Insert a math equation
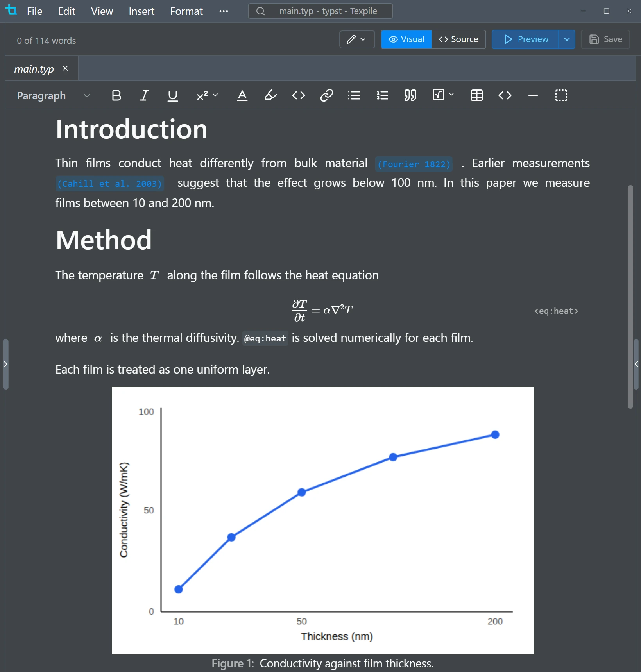Screen dimensions: 641x672 [439, 95]
